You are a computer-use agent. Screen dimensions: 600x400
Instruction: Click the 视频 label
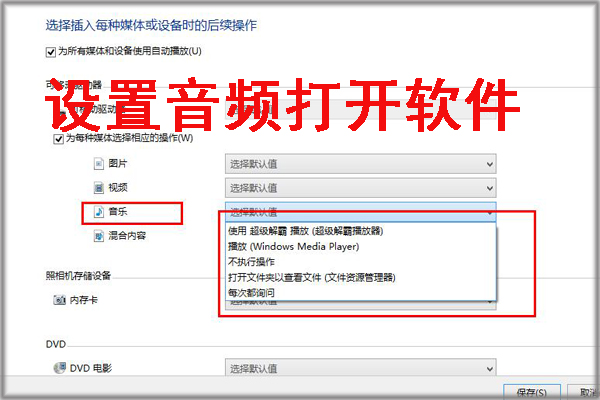click(117, 188)
